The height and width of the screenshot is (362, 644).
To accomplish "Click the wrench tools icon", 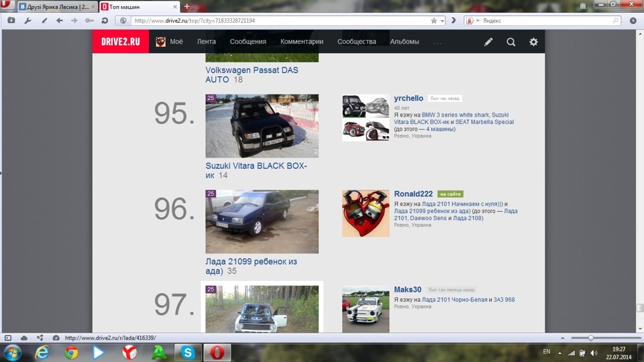I will point(28,21).
